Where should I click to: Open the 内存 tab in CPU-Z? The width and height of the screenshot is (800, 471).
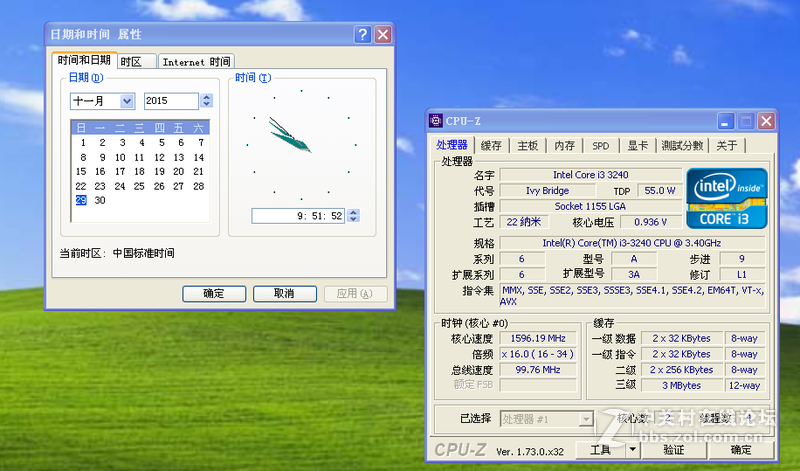coord(564,146)
